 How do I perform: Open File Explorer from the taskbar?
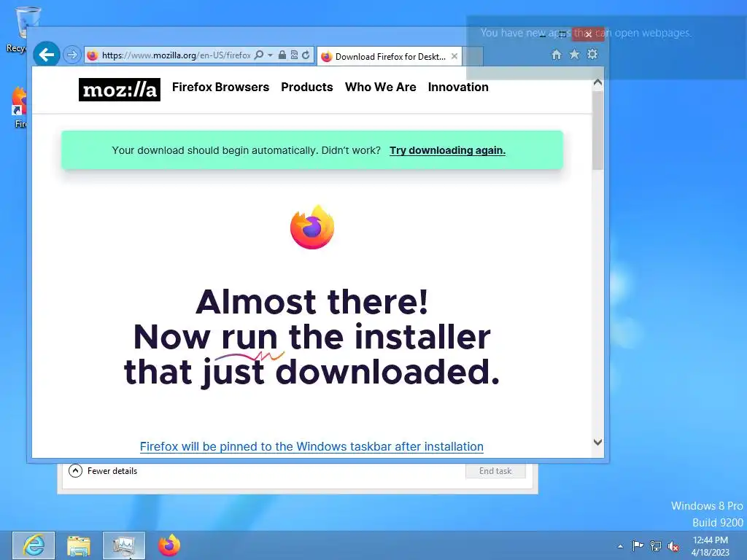click(x=79, y=545)
